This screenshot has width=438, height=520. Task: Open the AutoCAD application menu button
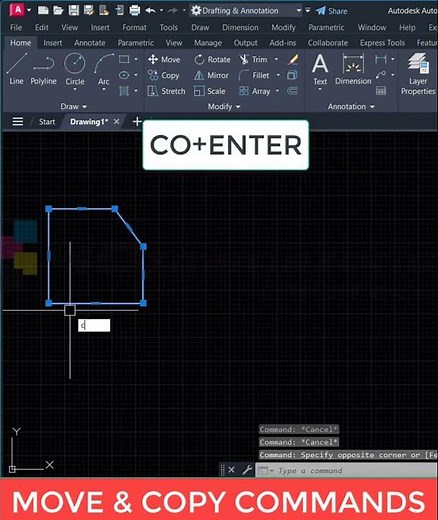(x=17, y=10)
